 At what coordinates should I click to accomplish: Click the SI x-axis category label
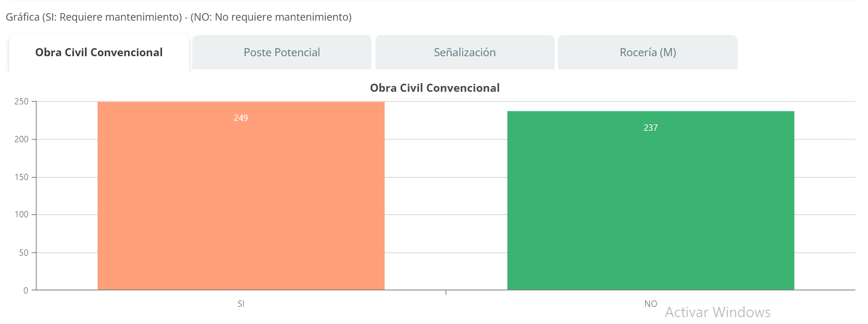point(241,304)
